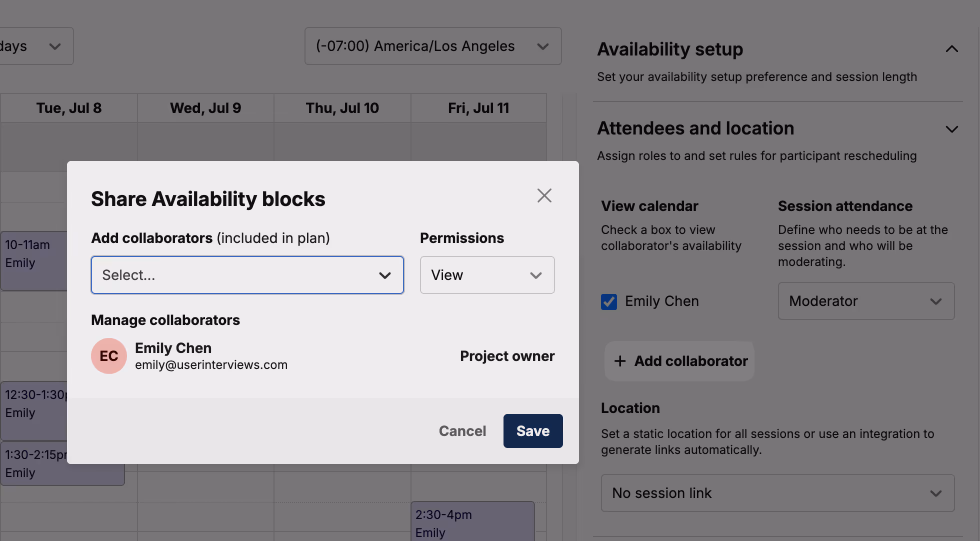Save the shared availability settings
980x541 pixels.
coord(532,431)
